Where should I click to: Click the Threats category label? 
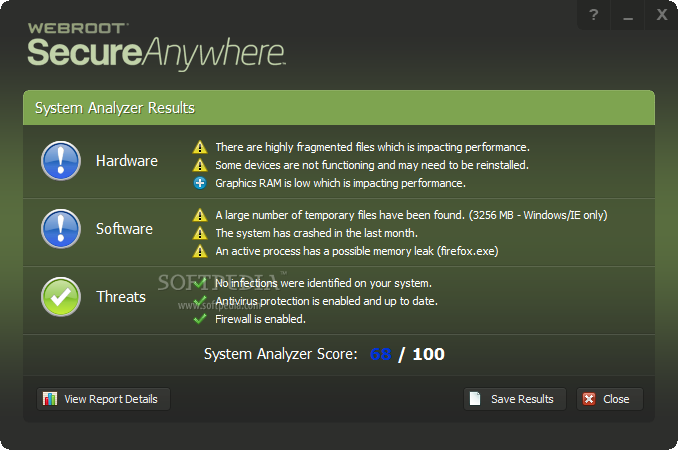(x=121, y=297)
